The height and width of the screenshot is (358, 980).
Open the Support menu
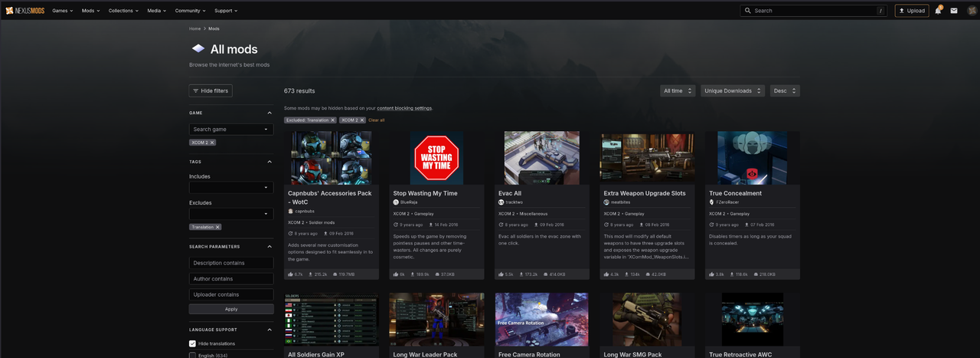(226, 11)
